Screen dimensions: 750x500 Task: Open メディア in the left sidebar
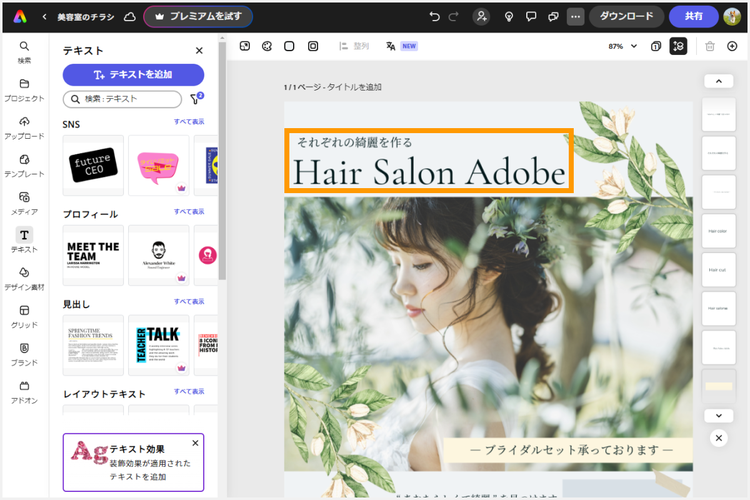click(24, 203)
